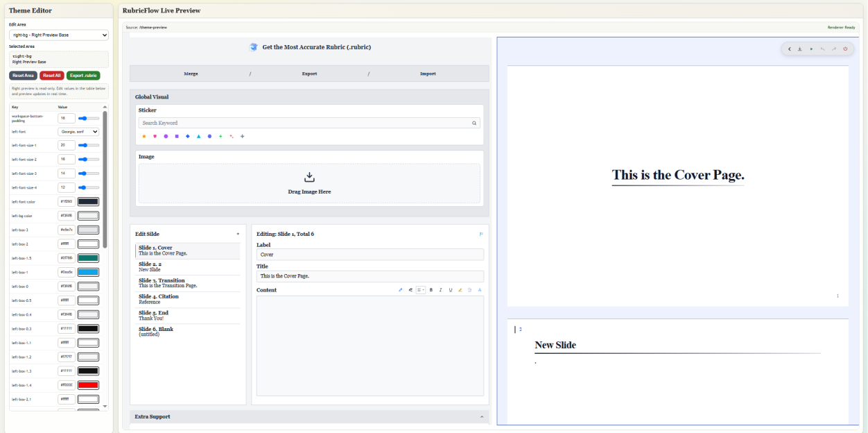Click the theme table scrollbar down arrow
Screen dimensions: 868x433
pyautogui.click(x=105, y=406)
